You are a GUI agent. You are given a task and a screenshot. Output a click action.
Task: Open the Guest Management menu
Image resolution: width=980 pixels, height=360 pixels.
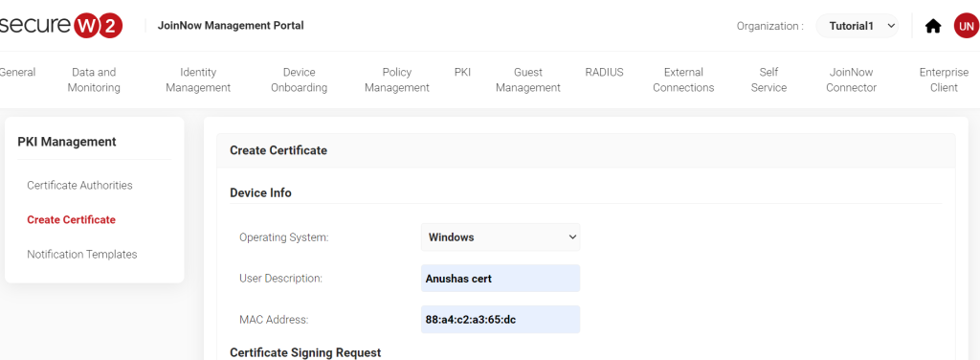(x=528, y=80)
